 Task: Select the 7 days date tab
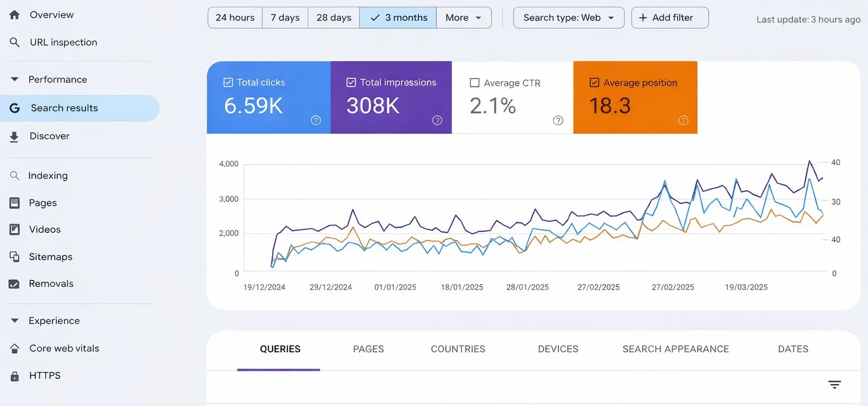tap(285, 18)
